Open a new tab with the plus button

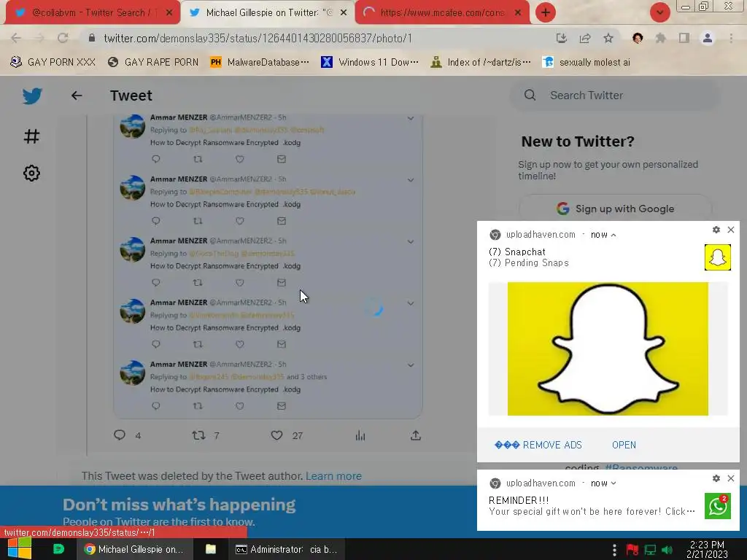pyautogui.click(x=546, y=12)
